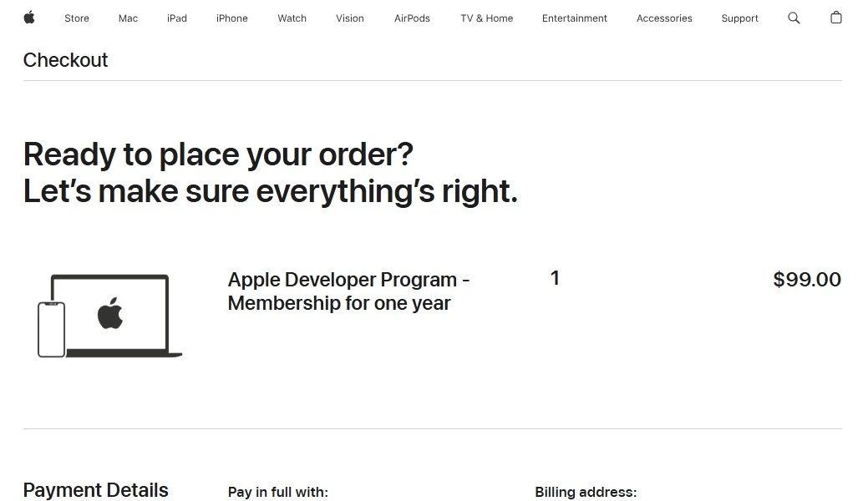Navigate to the Watch section
Image resolution: width=868 pixels, height=501 pixels.
292,18
